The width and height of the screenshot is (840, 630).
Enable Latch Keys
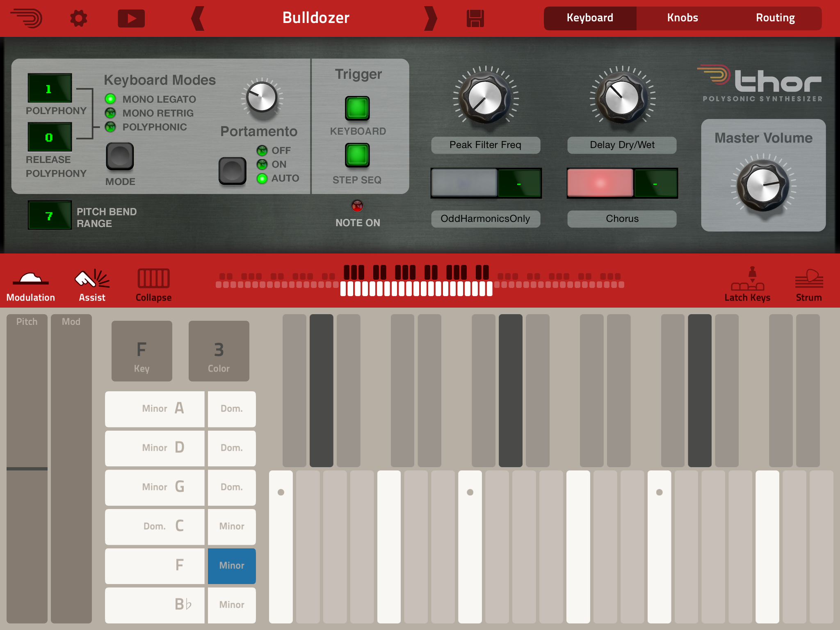pyautogui.click(x=747, y=285)
